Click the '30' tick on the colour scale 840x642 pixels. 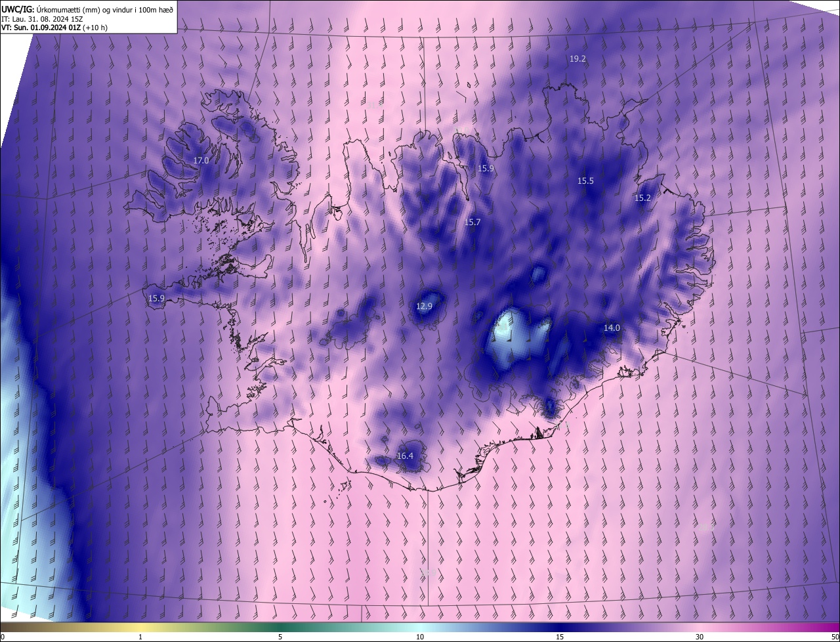click(x=700, y=637)
